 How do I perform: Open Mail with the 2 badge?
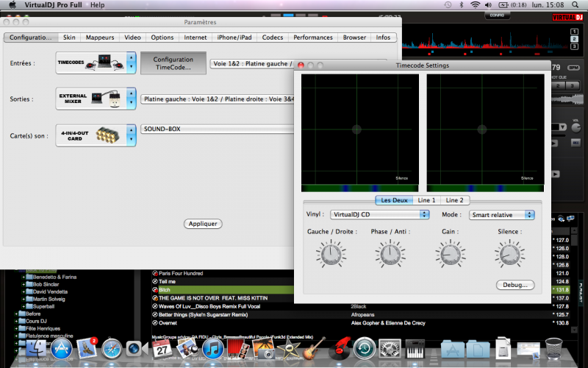pos(87,347)
